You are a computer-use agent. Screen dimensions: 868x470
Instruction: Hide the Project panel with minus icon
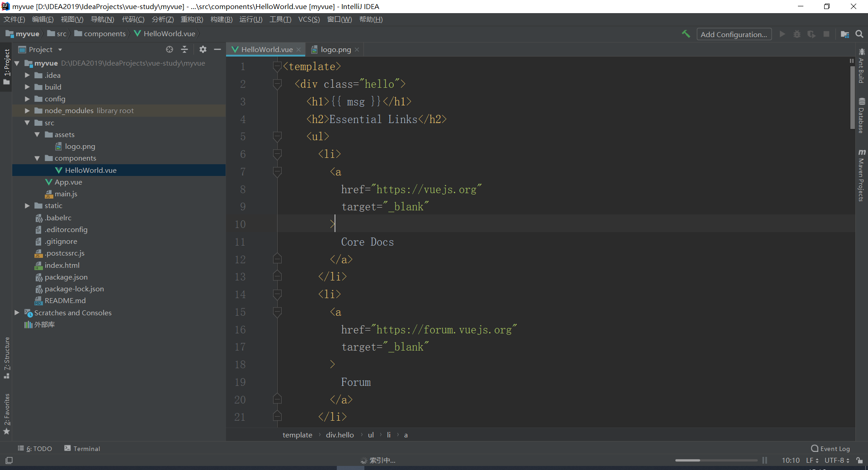click(217, 49)
